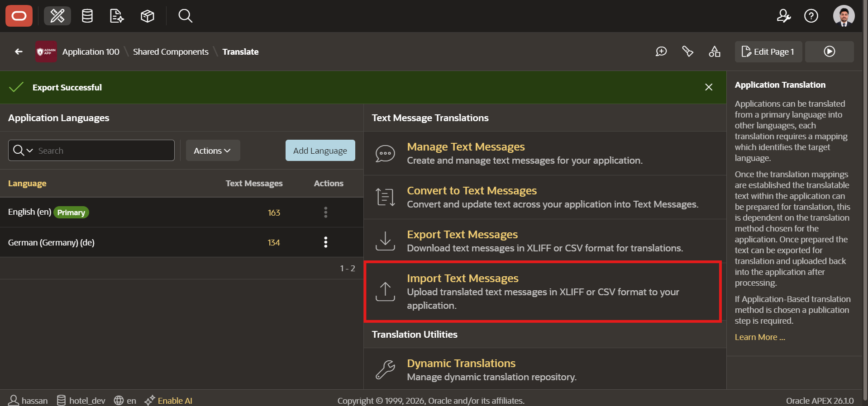Click the Add Language button
The height and width of the screenshot is (406, 868).
point(320,151)
